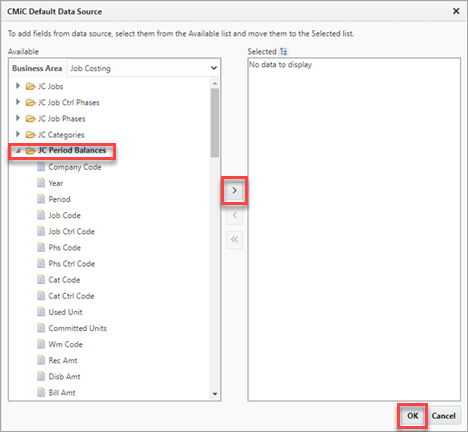Image resolution: width=468 pixels, height=432 pixels.
Task: Click the scrollbar down arrow in Available list
Action: click(215, 394)
